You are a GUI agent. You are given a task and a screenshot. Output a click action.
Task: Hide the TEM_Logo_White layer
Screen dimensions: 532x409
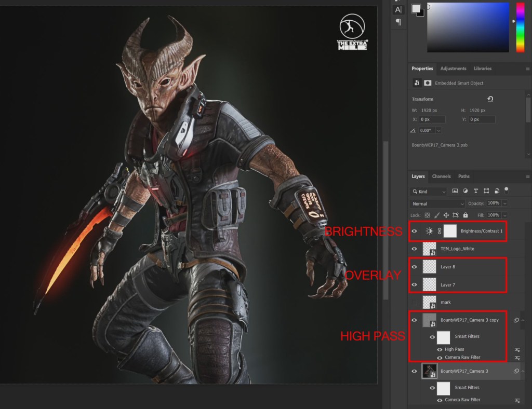(x=414, y=249)
